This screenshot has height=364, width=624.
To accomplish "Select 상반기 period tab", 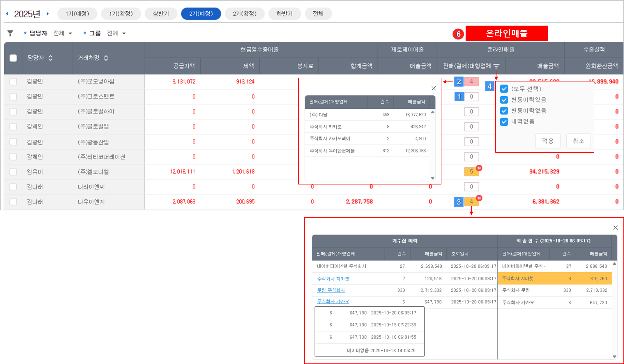I will pos(161,14).
